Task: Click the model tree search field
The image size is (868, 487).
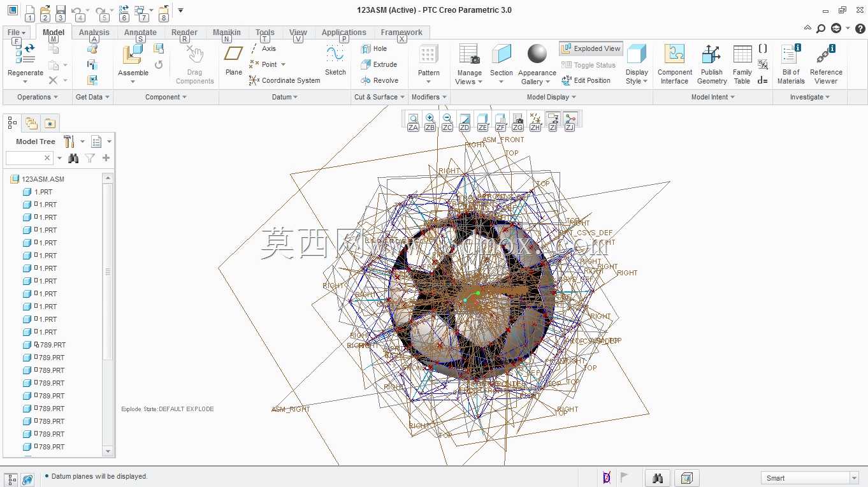Action: (29, 157)
